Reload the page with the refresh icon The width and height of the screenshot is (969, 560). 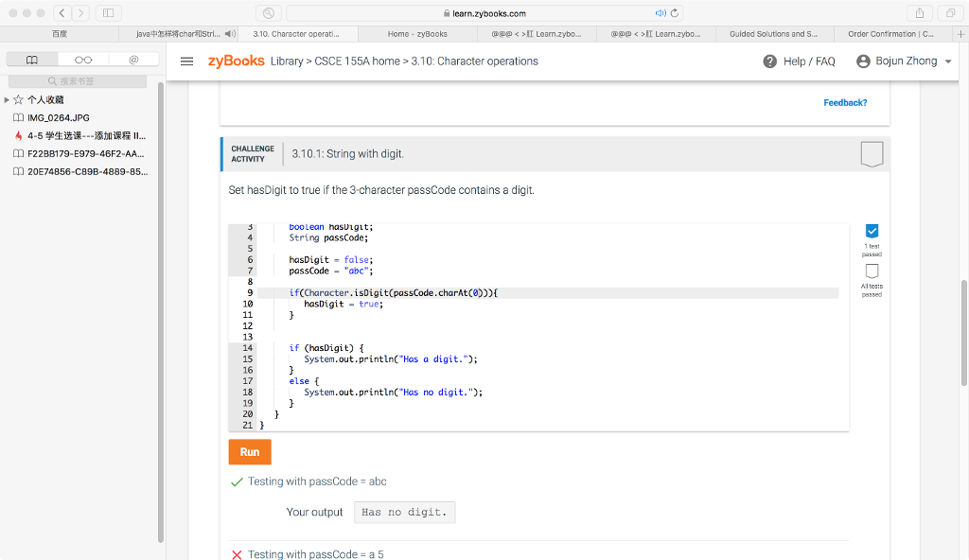[675, 13]
